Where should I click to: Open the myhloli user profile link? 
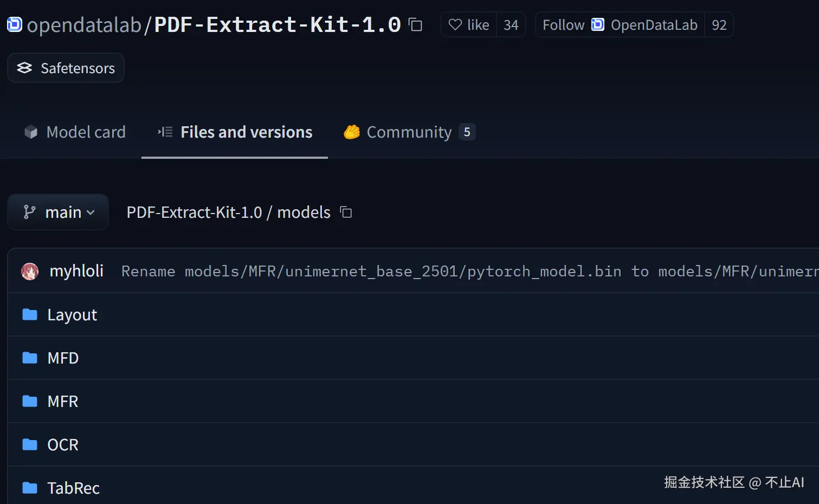[x=76, y=271]
